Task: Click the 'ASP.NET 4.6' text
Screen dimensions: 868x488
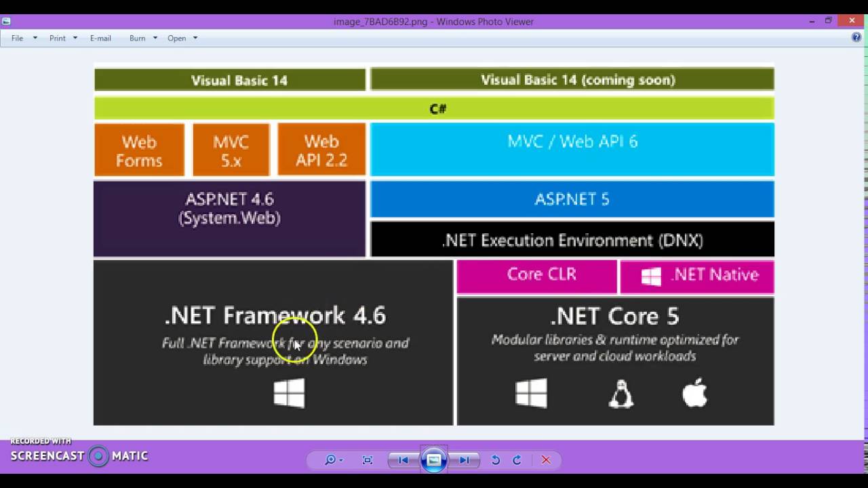Action: 229,199
